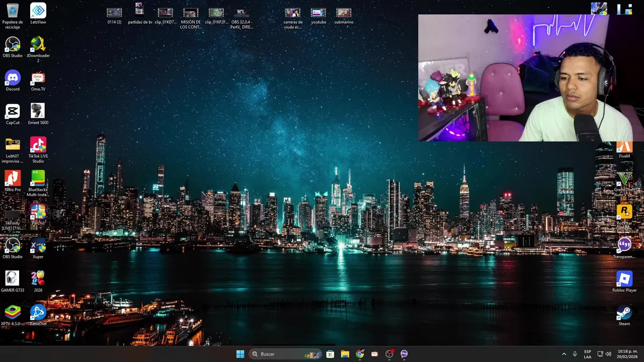644x362 pixels.
Task: Open OBS Studio icon beside JDownloader 2
Action: pyautogui.click(x=13, y=47)
